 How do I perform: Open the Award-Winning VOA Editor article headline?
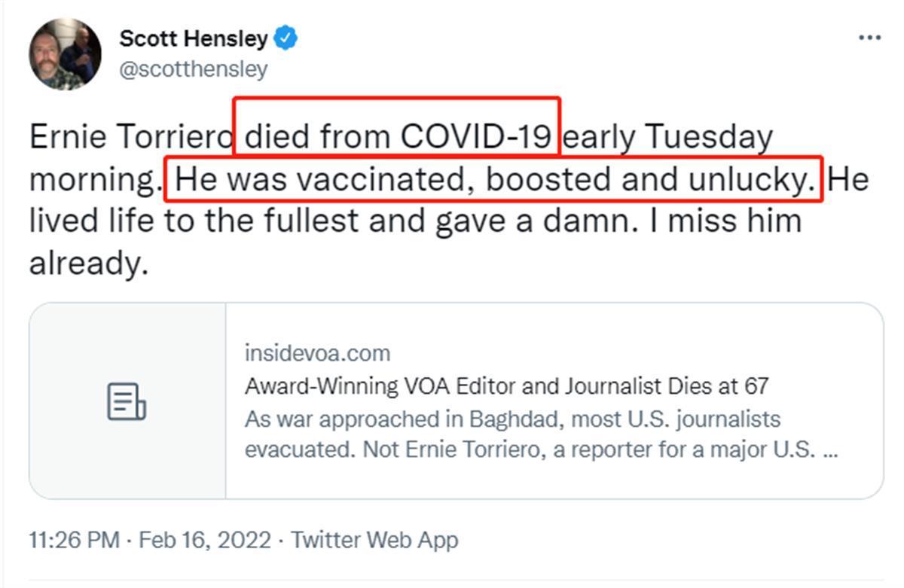(506, 386)
